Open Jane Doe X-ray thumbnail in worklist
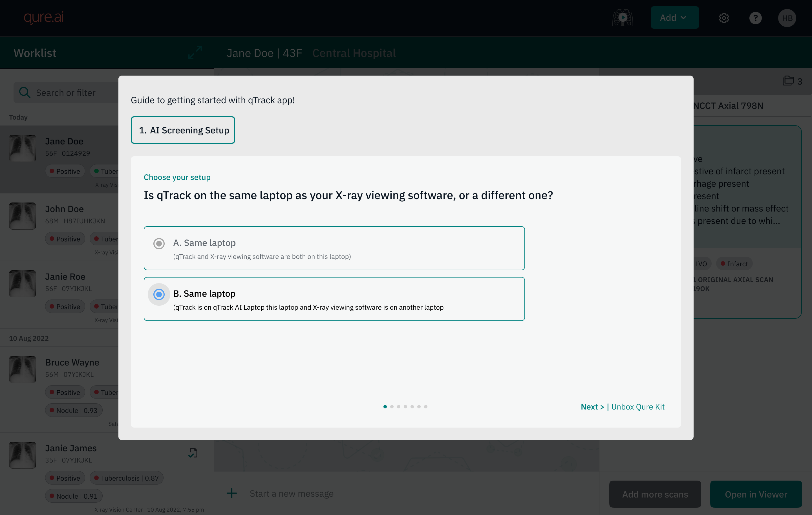Image resolution: width=812 pixels, height=515 pixels. pos(23,148)
